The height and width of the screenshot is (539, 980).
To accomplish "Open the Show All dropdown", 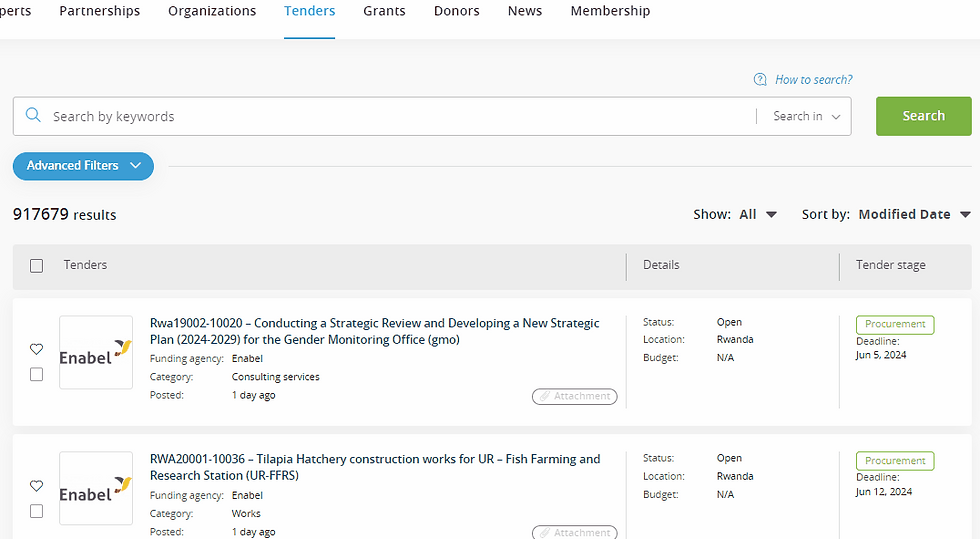I will coord(757,214).
